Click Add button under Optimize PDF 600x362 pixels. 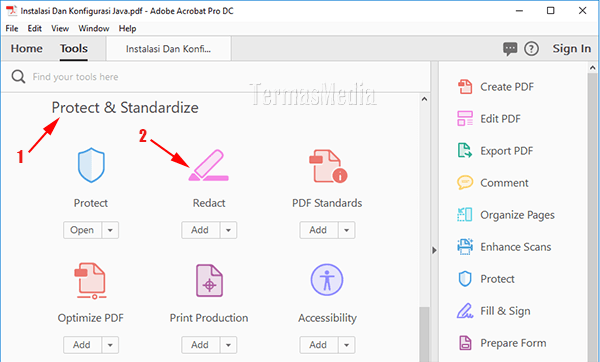[x=82, y=345]
